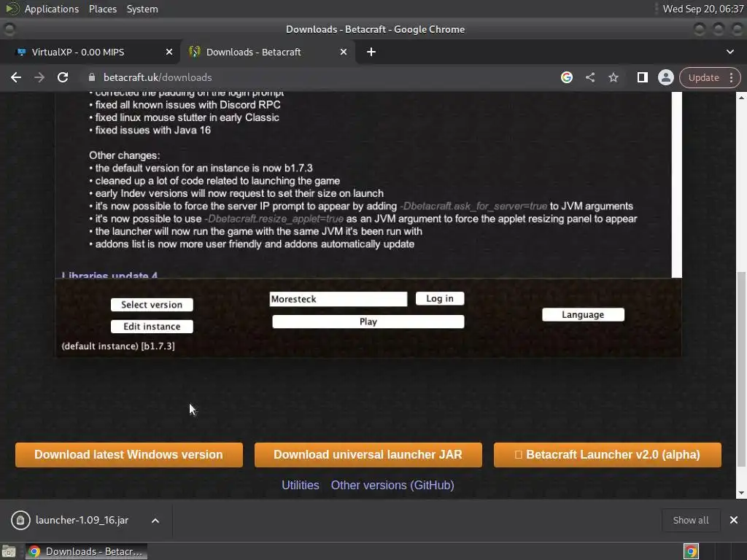Click the Moresteck username field
Screen dimensions: 747x560
(338, 299)
